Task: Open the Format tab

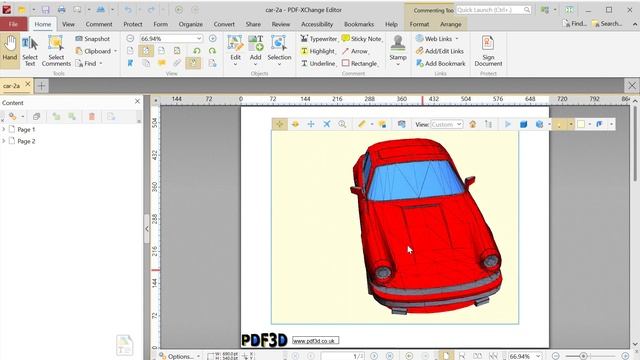Action: (419, 24)
